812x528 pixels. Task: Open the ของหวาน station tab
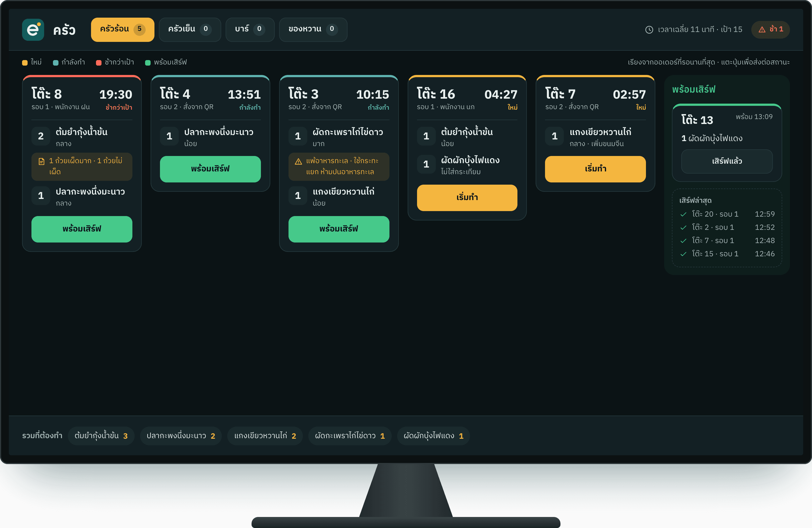[x=313, y=29]
